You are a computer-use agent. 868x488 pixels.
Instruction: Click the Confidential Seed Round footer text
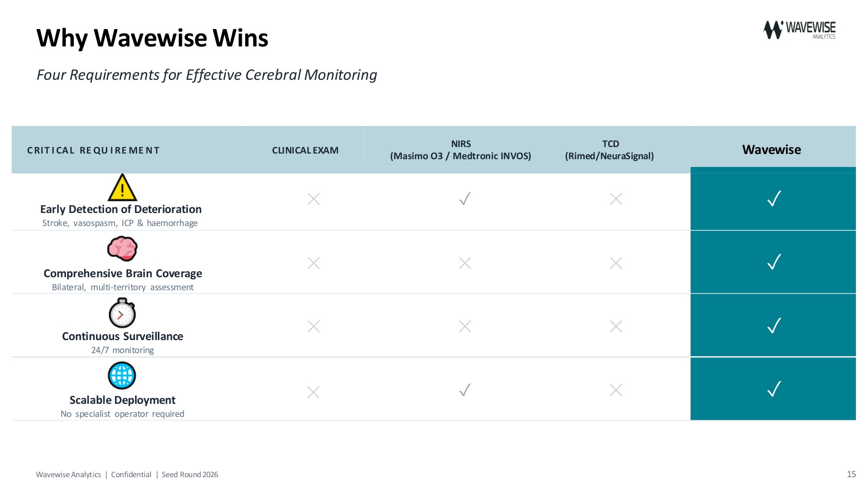point(164,475)
